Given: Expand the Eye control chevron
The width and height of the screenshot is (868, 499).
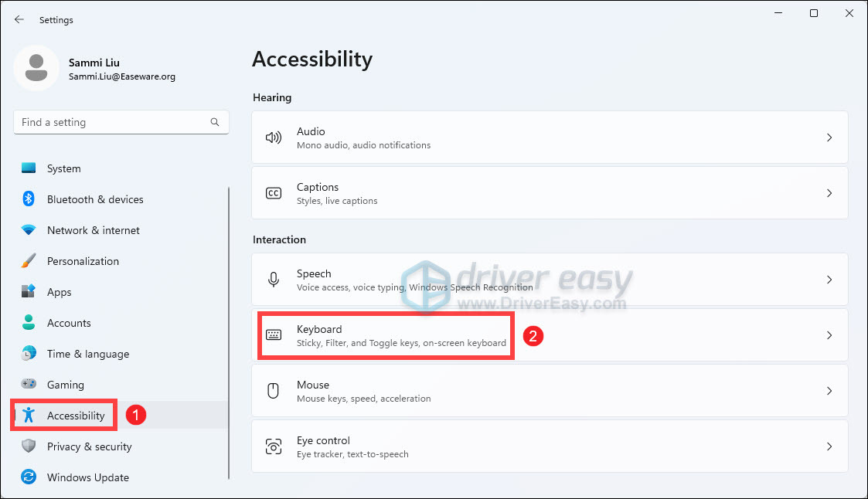Looking at the screenshot, I should point(829,446).
